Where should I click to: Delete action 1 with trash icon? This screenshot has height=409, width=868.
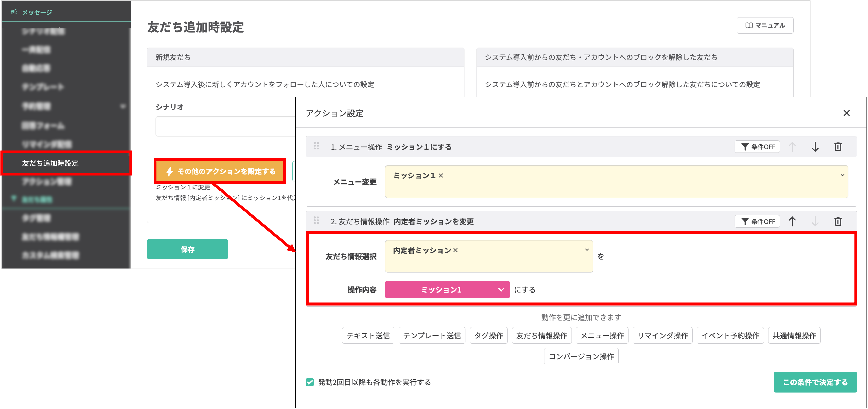pos(838,147)
